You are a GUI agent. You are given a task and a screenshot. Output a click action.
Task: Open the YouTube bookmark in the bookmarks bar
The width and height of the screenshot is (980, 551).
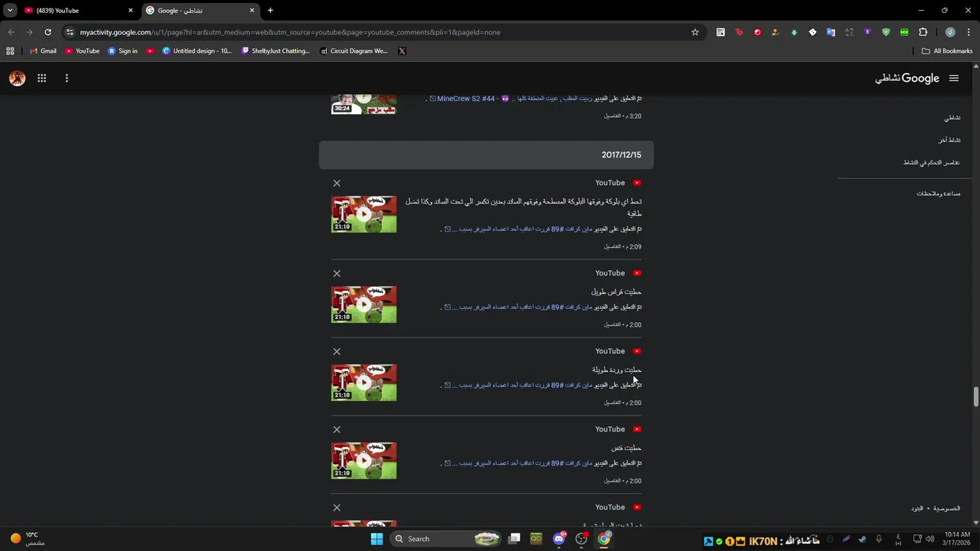[x=82, y=51]
